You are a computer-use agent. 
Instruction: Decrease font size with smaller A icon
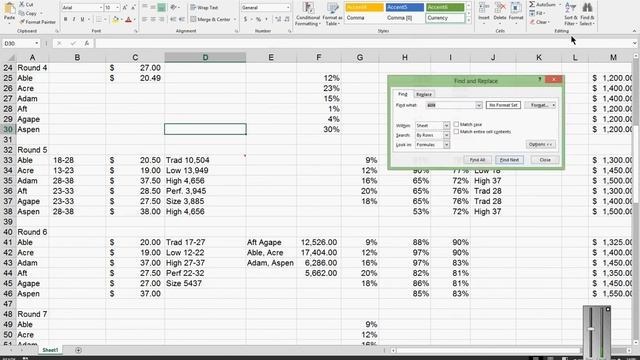tap(133, 7)
